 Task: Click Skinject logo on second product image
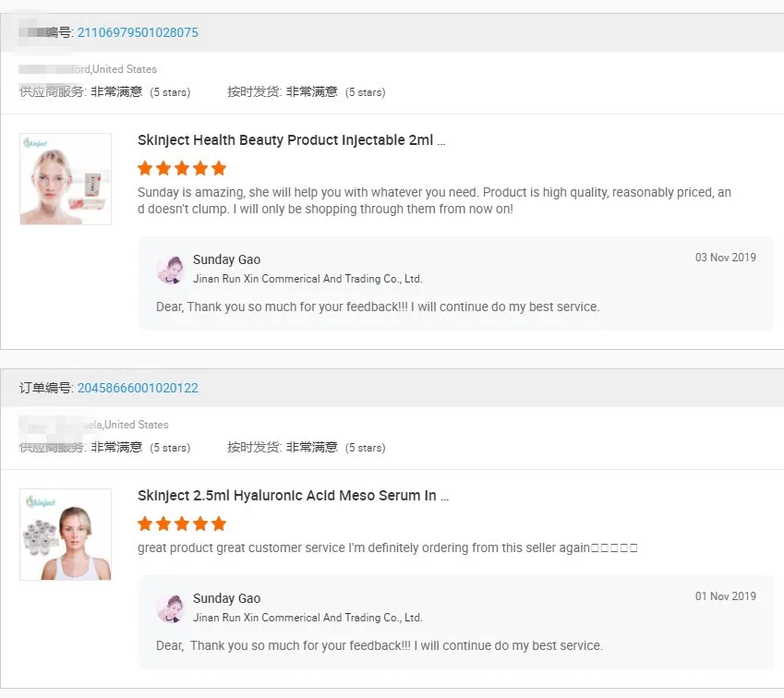(x=41, y=500)
